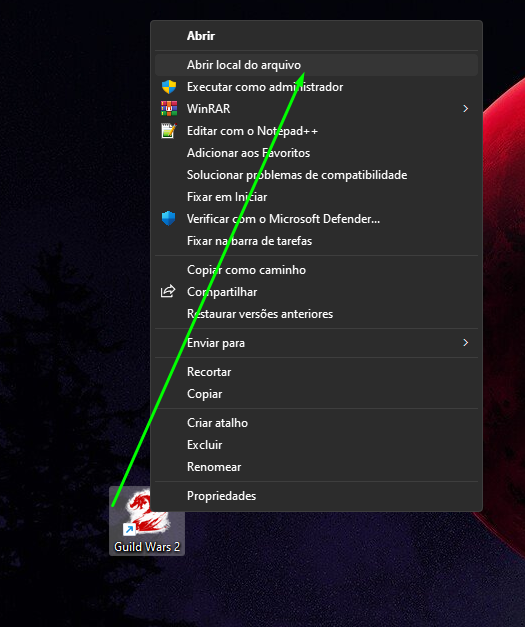The height and width of the screenshot is (627, 525).
Task: Open the Enviar para entry
Action: (316, 343)
